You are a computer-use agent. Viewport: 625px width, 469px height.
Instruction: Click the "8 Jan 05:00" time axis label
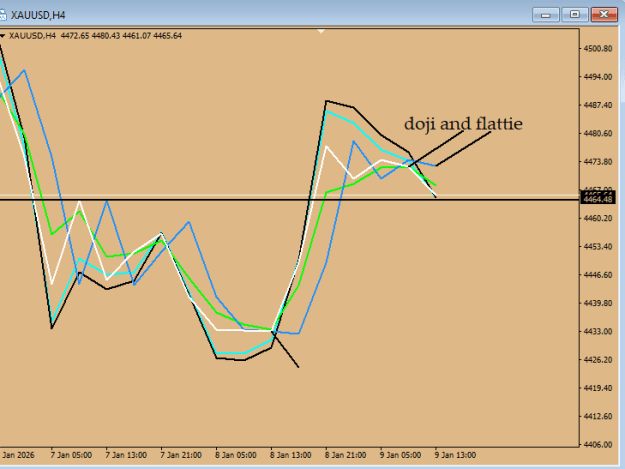(236, 455)
